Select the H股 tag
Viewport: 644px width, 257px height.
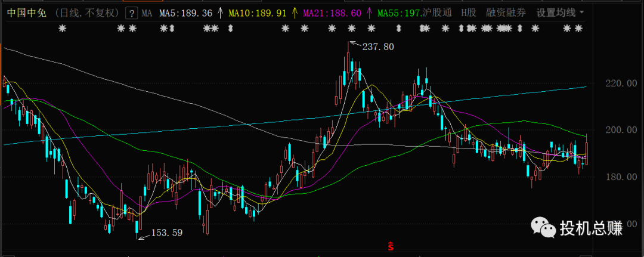(x=469, y=12)
